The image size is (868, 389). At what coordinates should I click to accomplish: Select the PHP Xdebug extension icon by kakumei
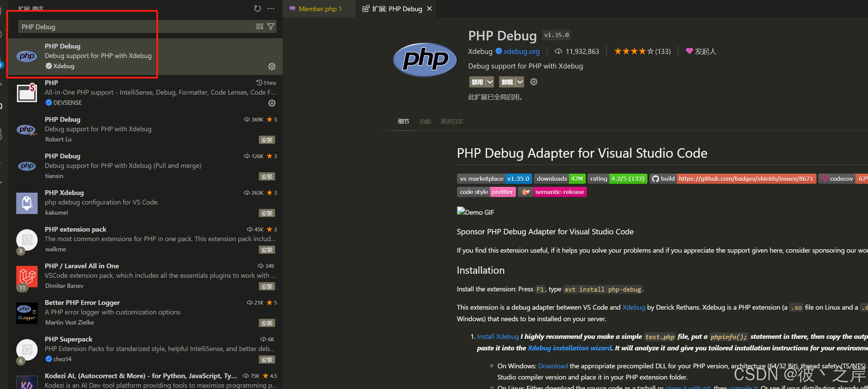point(27,203)
